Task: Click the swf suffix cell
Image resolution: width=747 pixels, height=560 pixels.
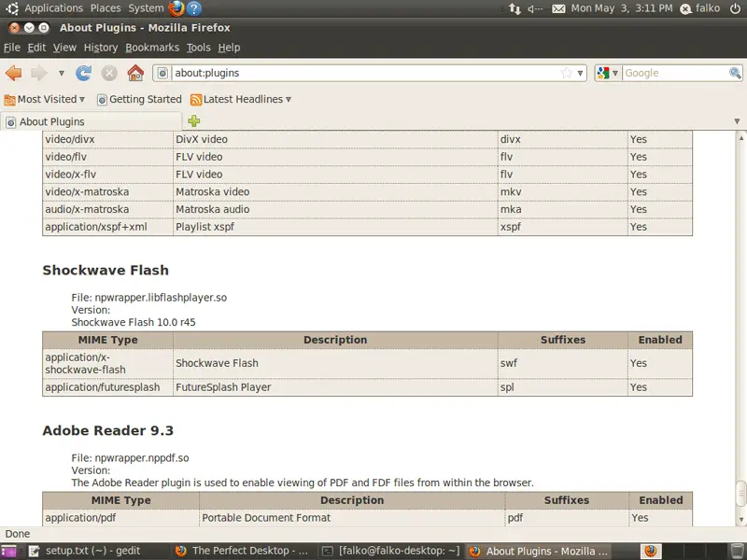Action: click(563, 363)
